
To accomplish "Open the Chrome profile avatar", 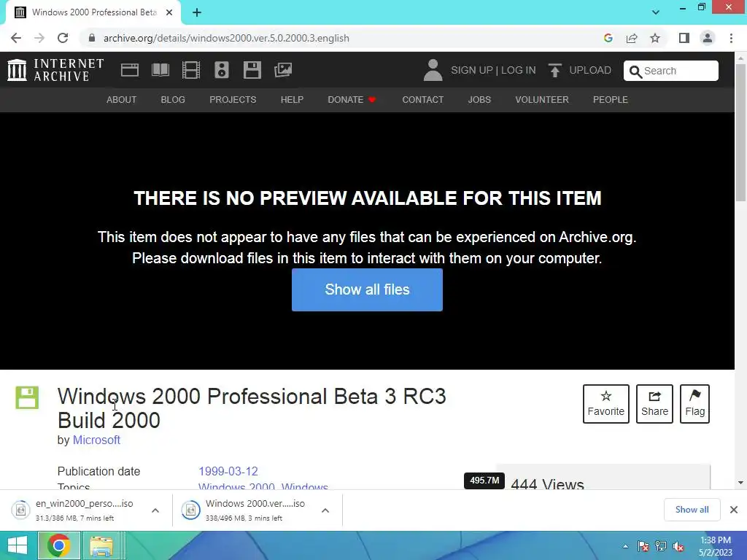I will click(x=708, y=38).
